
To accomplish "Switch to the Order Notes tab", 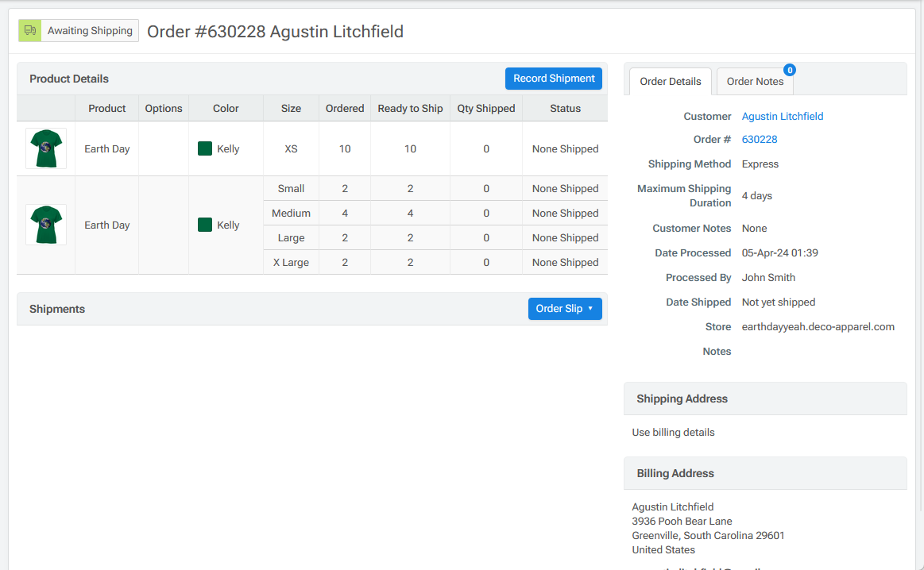I will (x=755, y=82).
